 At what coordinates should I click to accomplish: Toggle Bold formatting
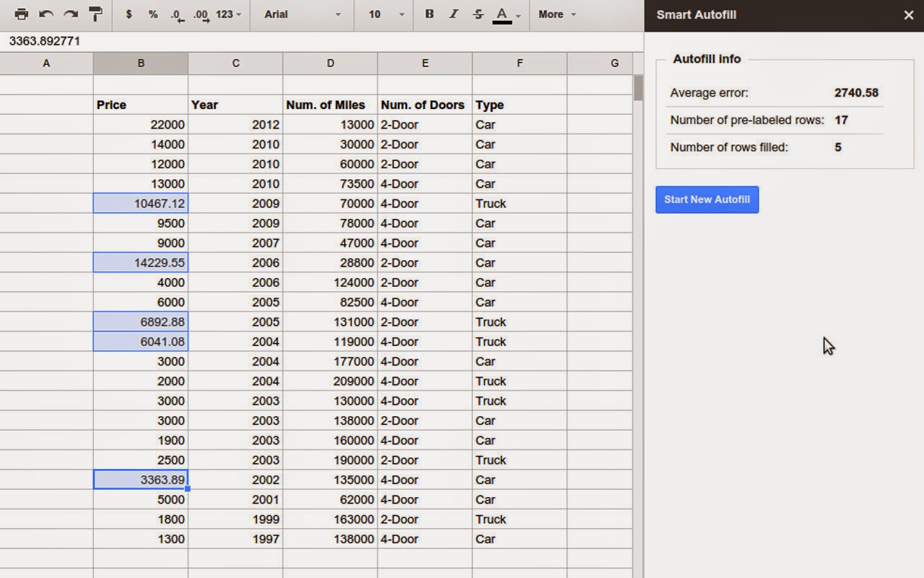point(430,14)
